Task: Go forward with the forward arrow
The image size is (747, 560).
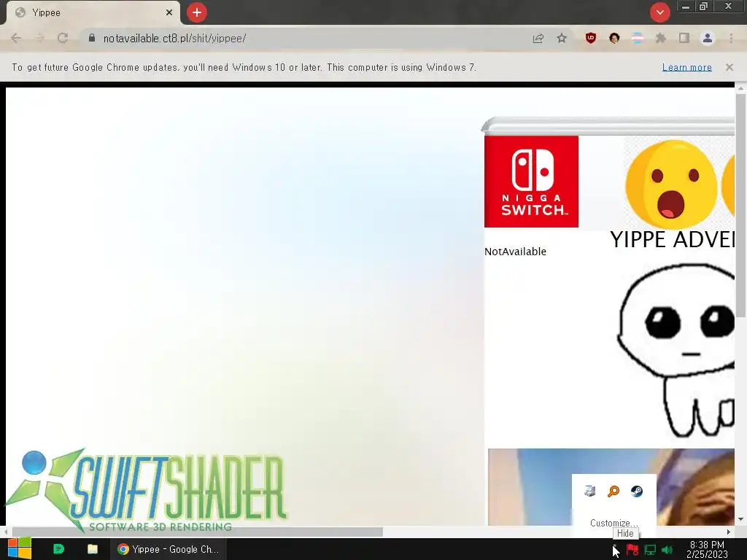Action: click(39, 38)
